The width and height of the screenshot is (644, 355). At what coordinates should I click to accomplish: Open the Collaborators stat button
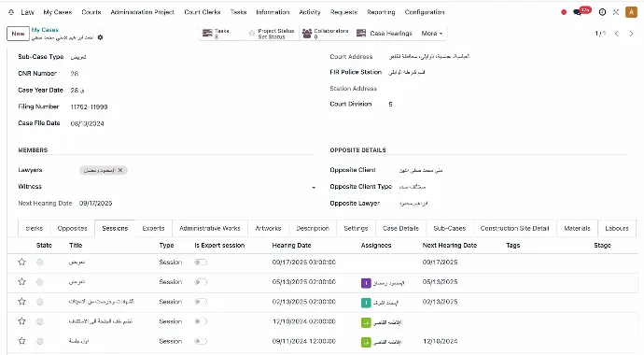pos(326,34)
